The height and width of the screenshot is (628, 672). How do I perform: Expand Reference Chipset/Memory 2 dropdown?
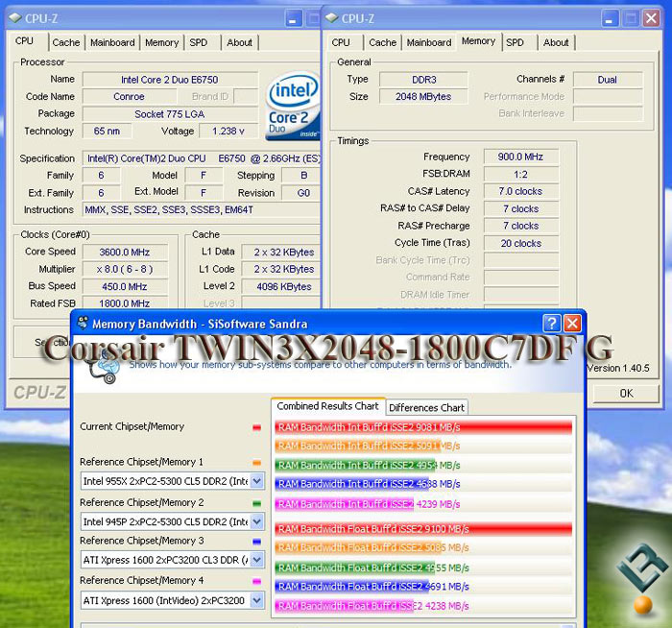[x=256, y=521]
